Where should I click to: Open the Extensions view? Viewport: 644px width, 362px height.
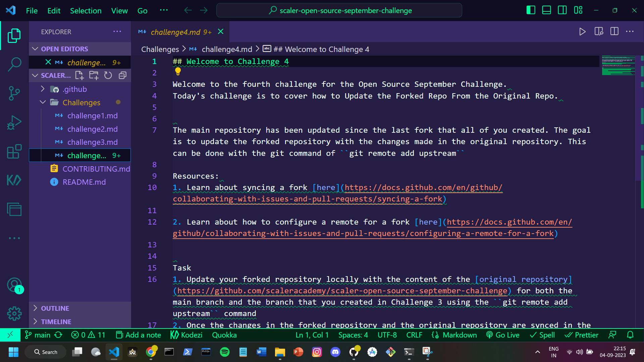(14, 152)
